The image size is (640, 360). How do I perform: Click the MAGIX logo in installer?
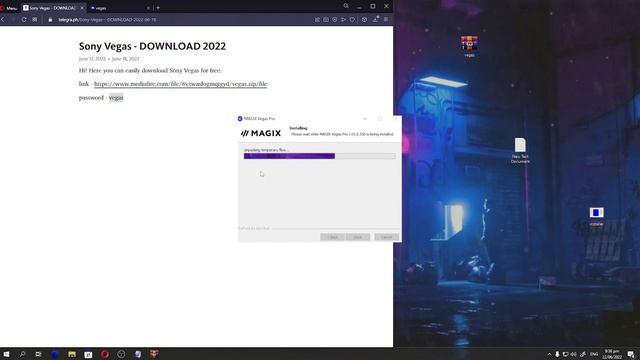(x=261, y=133)
